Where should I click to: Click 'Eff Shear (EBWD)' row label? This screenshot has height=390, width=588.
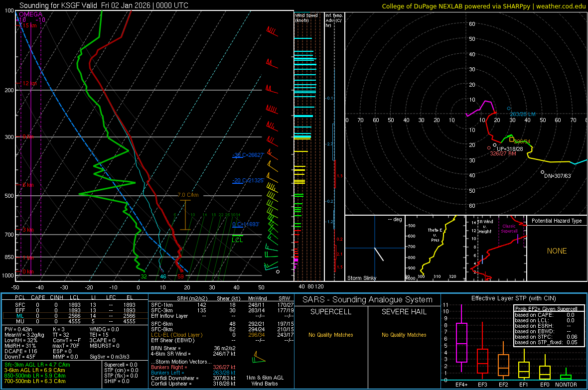pos(173,340)
